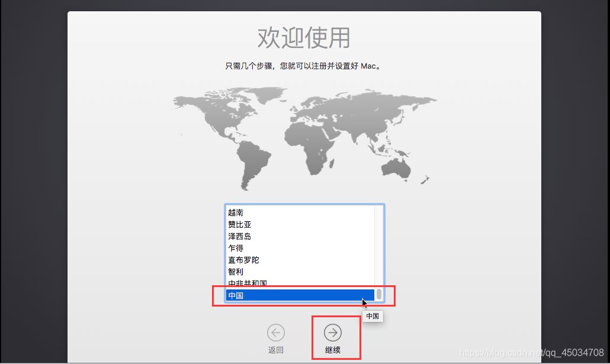
Task: Click the 中国 tooltip label
Action: (x=373, y=316)
